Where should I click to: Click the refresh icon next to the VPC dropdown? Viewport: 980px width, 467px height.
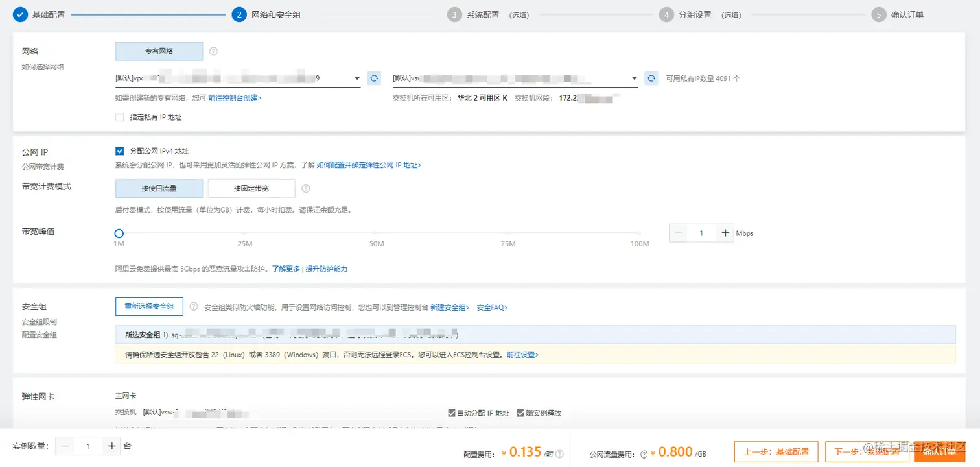[x=374, y=77]
